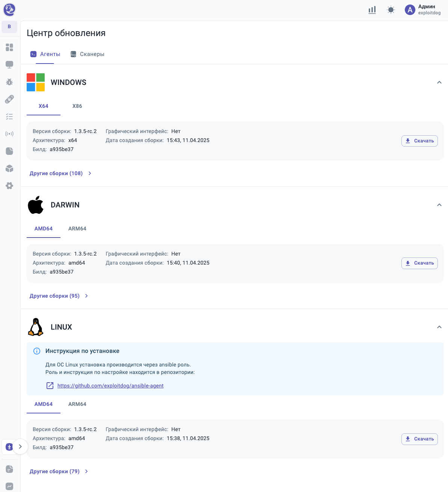This screenshot has height=492, width=448.
Task: Click the statistics bar chart icon
Action: tap(372, 10)
